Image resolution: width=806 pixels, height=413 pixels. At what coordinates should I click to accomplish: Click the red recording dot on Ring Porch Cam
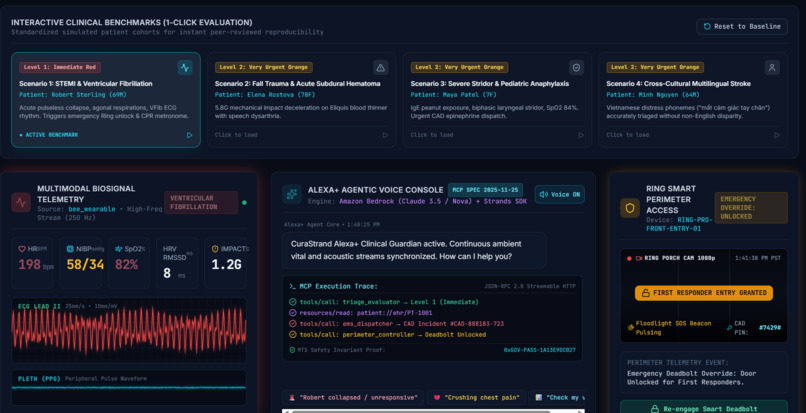(629, 258)
